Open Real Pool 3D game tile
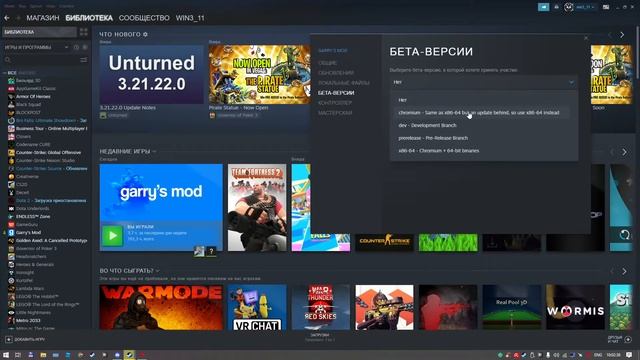The width and height of the screenshot is (640, 360). (512, 307)
